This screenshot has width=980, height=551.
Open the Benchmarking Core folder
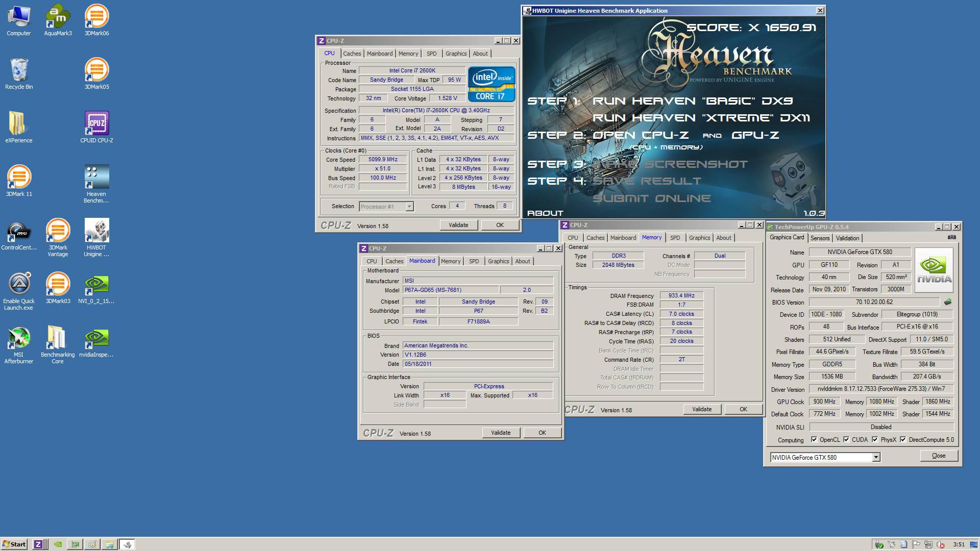coord(58,344)
